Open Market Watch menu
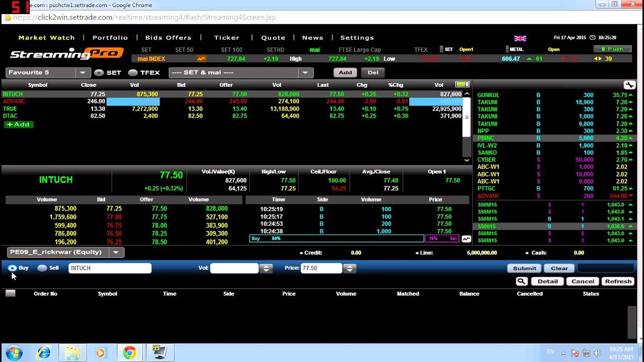 (46, 38)
